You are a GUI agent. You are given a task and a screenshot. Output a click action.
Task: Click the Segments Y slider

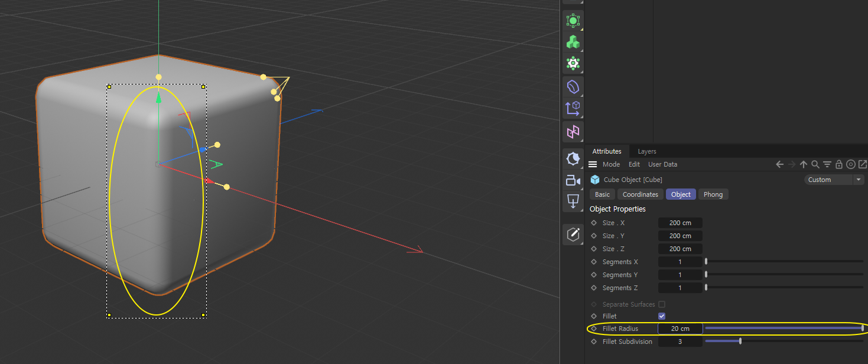(x=784, y=274)
